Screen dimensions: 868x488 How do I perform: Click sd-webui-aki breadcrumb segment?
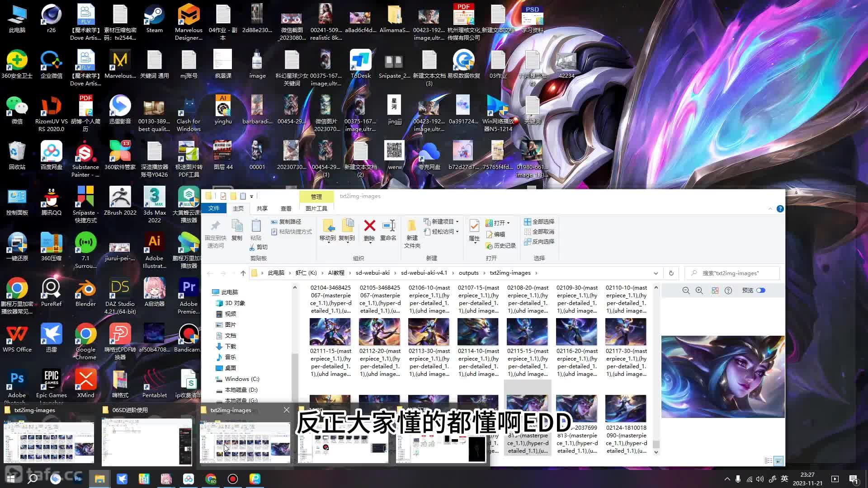[x=373, y=273]
